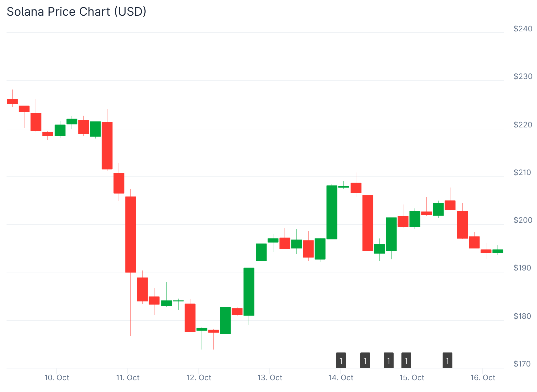The height and width of the screenshot is (392, 537).
Task: Click the Solana Price Chart (USD) title
Action: click(76, 12)
